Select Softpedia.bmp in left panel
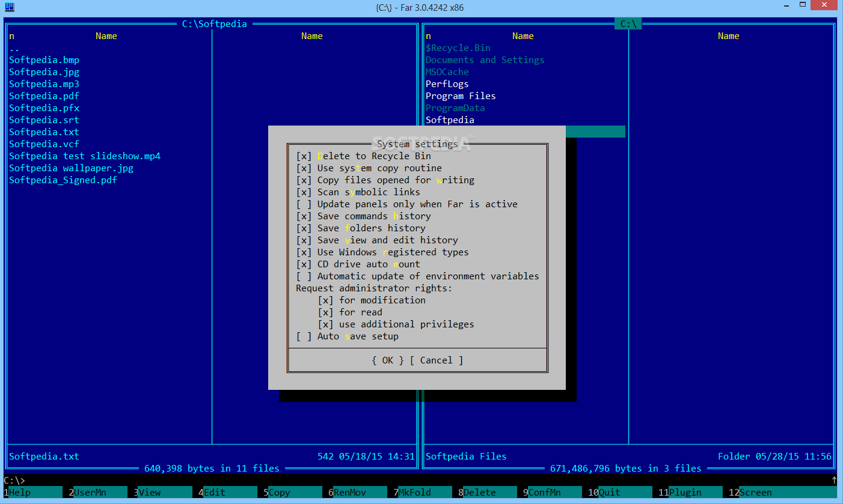This screenshot has height=504, width=843. coord(44,60)
